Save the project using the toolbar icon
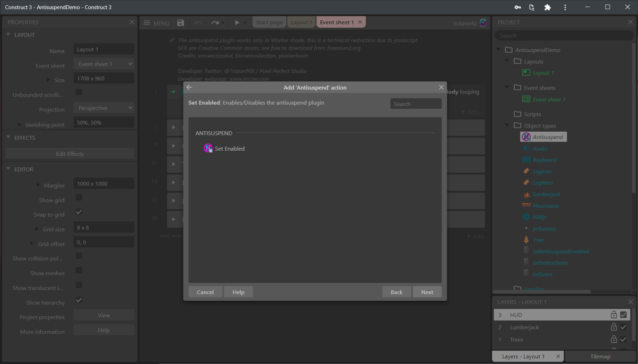This screenshot has height=364, width=638. pos(181,22)
